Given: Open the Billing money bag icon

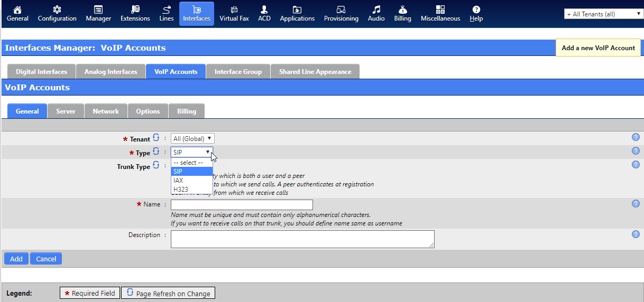Looking at the screenshot, I should click(402, 10).
